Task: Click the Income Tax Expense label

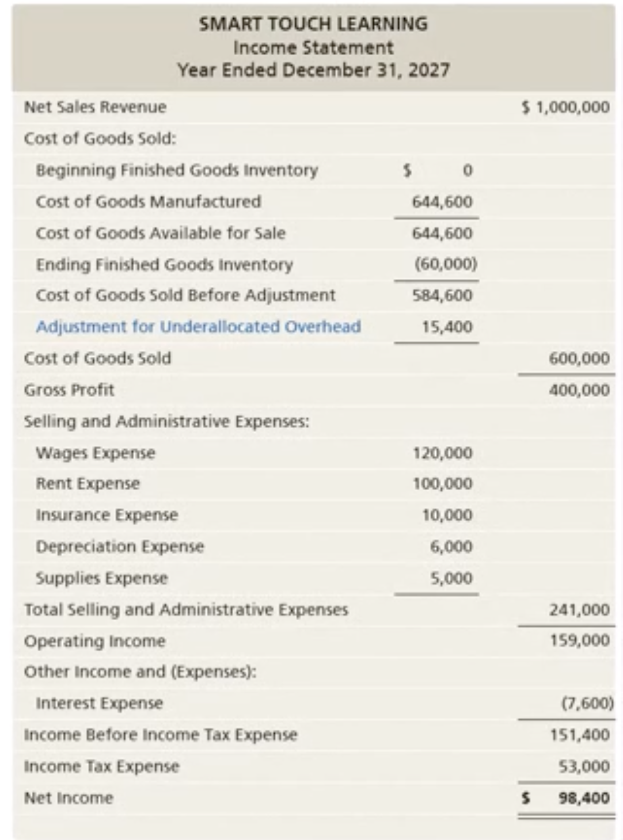Action: (101, 766)
